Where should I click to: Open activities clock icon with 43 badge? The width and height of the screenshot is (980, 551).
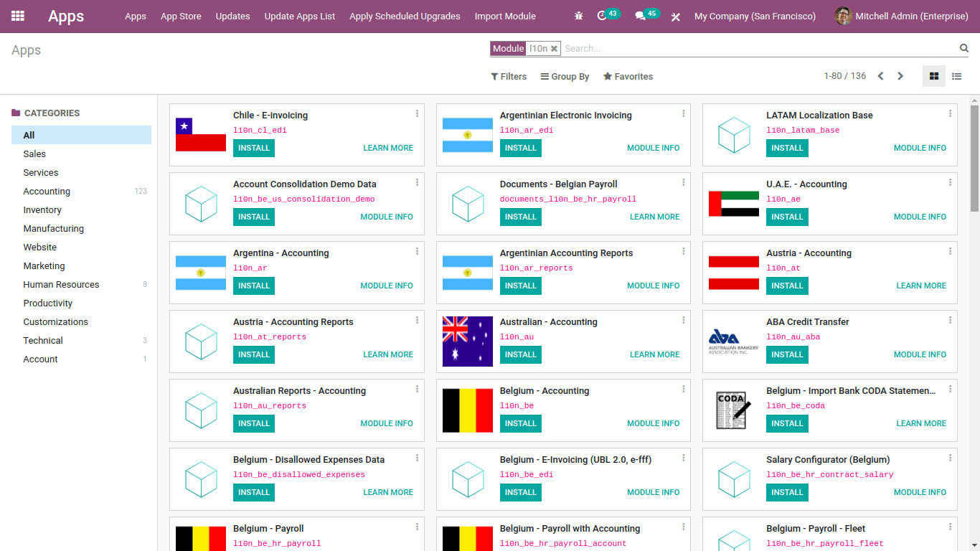[608, 15]
